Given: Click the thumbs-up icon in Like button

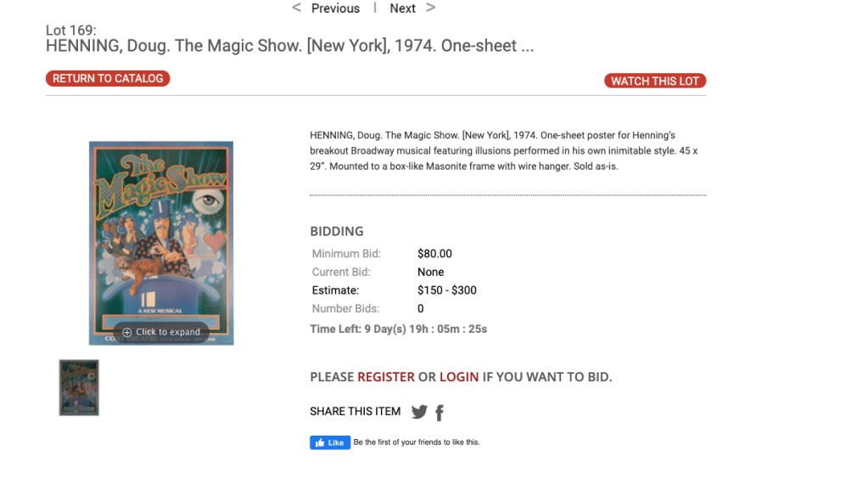Looking at the screenshot, I should point(319,442).
